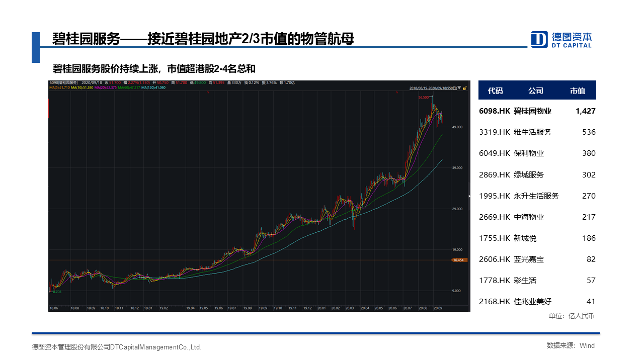The width and height of the screenshot is (644, 362).
Task: Select the 佳兆业美好 company cell
Action: tap(533, 302)
